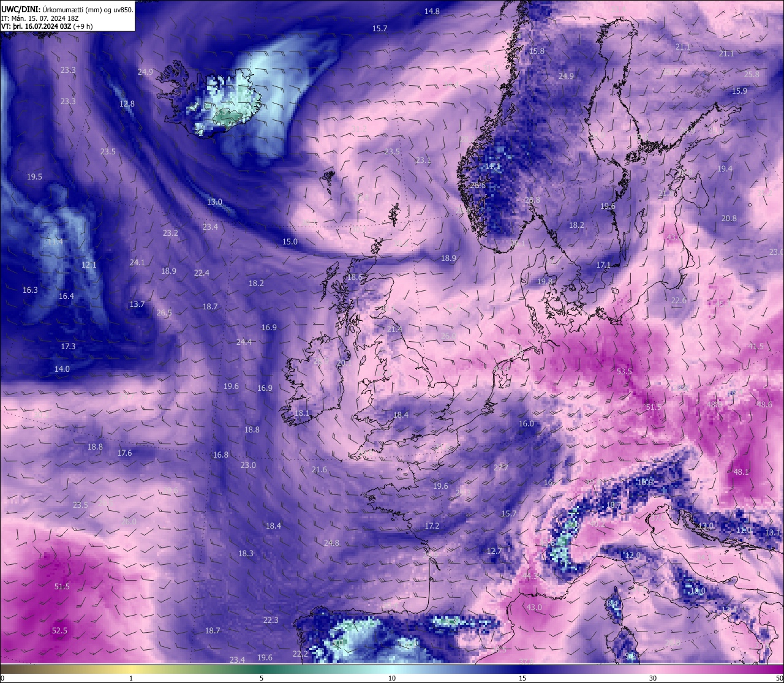Screen dimensions: 784x683
Task: Click the UWC/DINI title label
Action: (20, 9)
